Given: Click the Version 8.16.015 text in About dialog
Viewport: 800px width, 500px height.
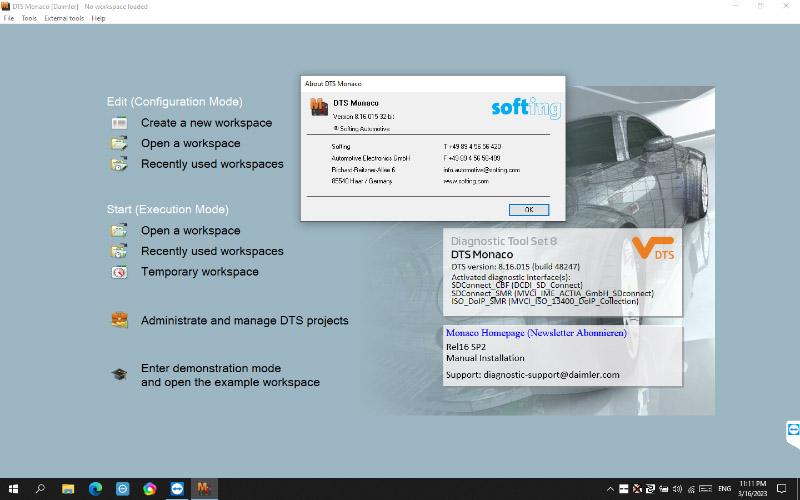Looking at the screenshot, I should coord(363,117).
